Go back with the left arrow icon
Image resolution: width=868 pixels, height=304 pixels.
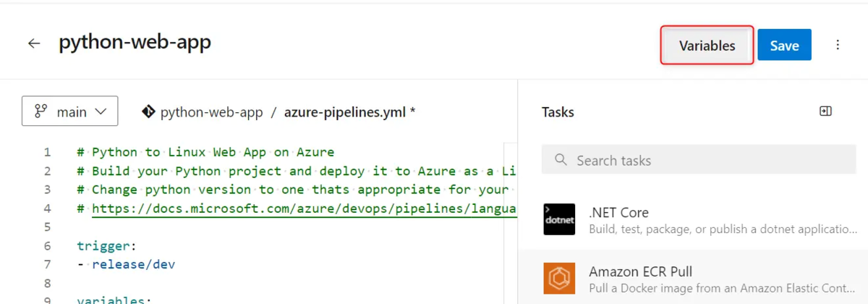34,43
